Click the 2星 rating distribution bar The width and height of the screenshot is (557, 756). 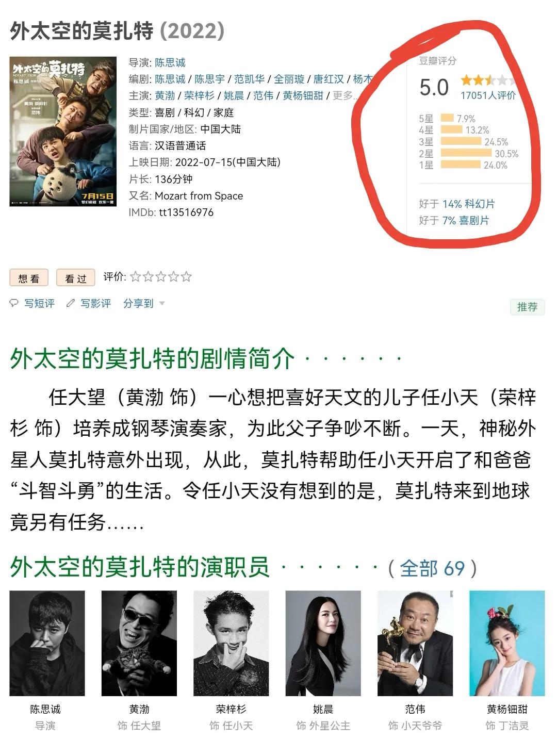466,153
